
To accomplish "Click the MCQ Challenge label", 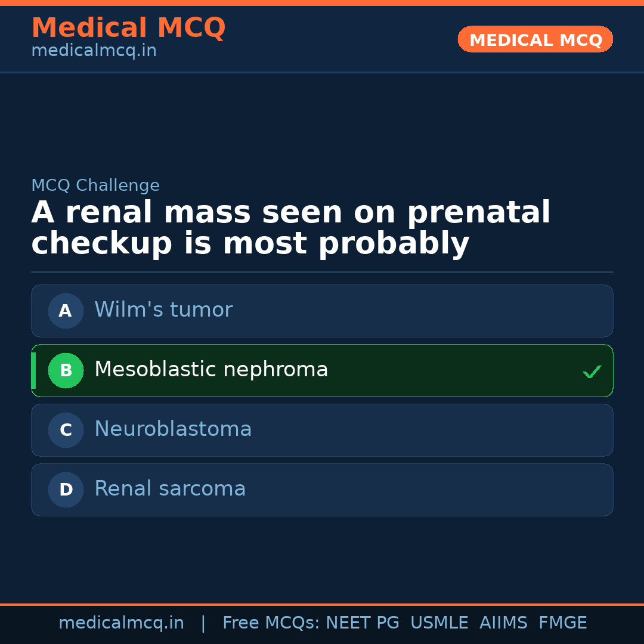I will 95,185.
